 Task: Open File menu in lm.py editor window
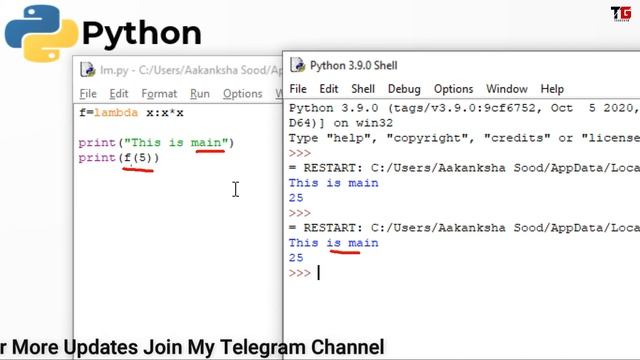tap(88, 93)
